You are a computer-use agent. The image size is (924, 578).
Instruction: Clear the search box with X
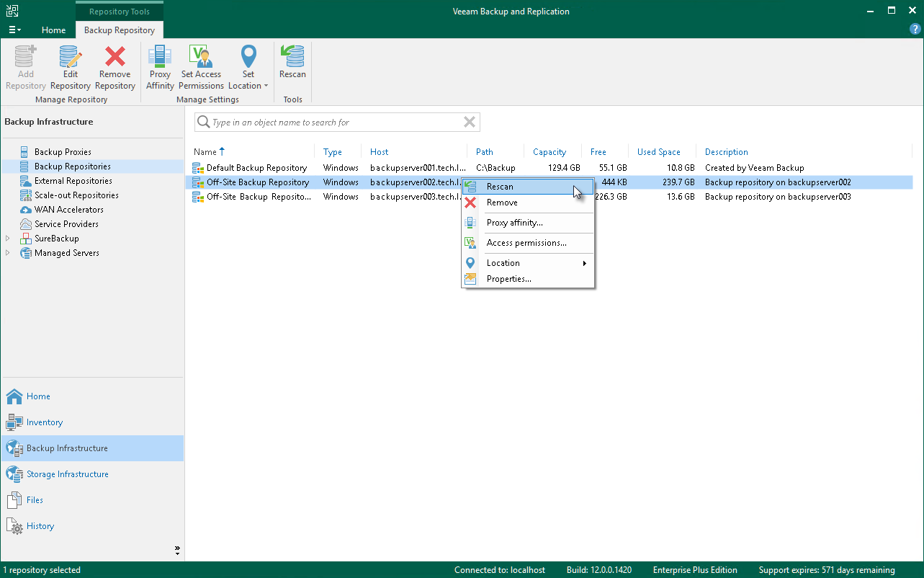click(x=470, y=123)
